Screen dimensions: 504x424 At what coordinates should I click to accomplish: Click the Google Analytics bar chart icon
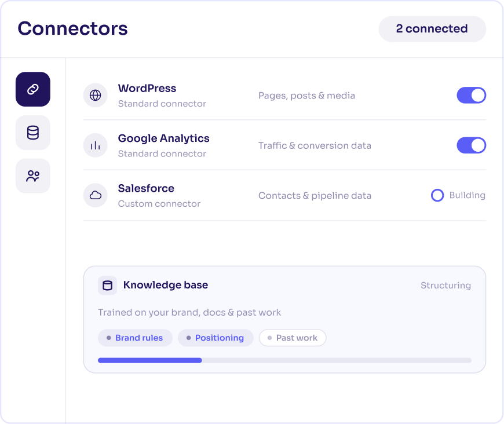[x=96, y=145]
